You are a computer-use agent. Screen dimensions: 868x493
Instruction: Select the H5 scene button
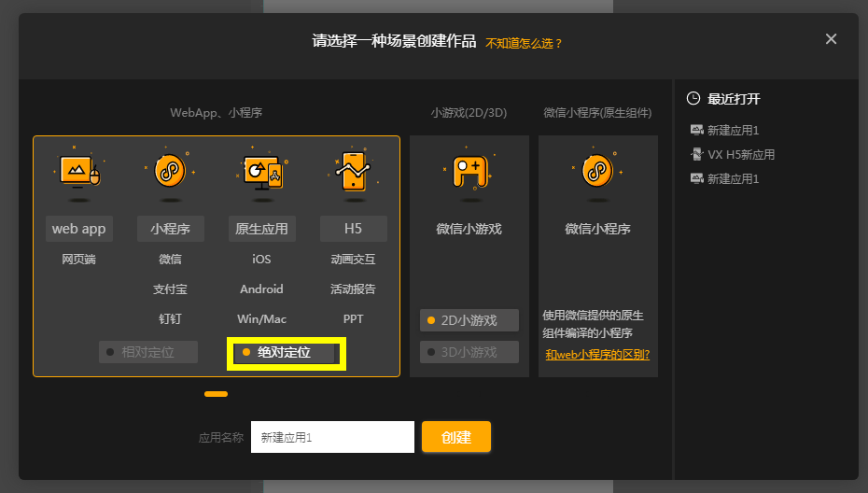[x=353, y=229]
